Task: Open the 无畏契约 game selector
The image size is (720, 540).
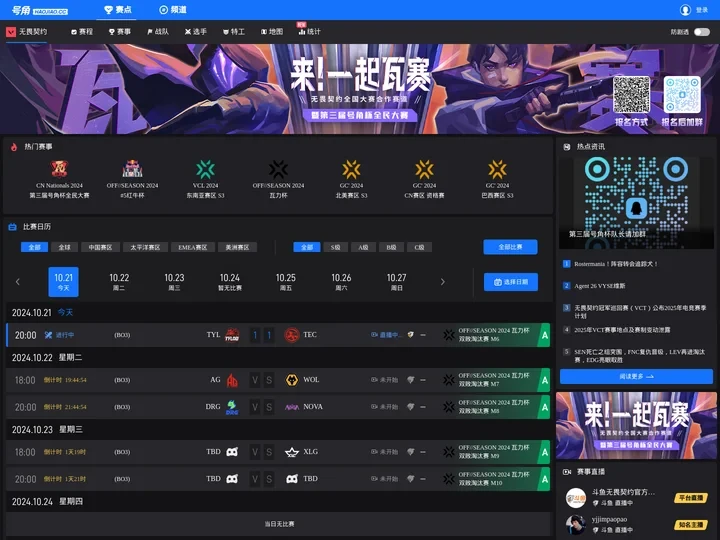Action: (26, 32)
